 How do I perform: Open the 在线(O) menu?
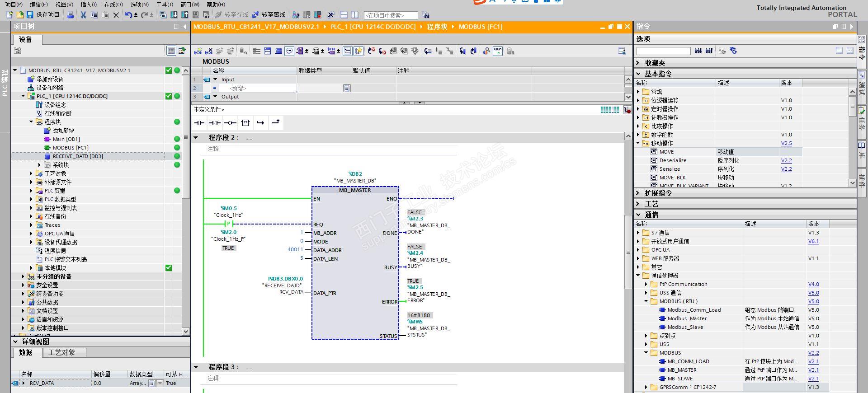[x=113, y=5]
